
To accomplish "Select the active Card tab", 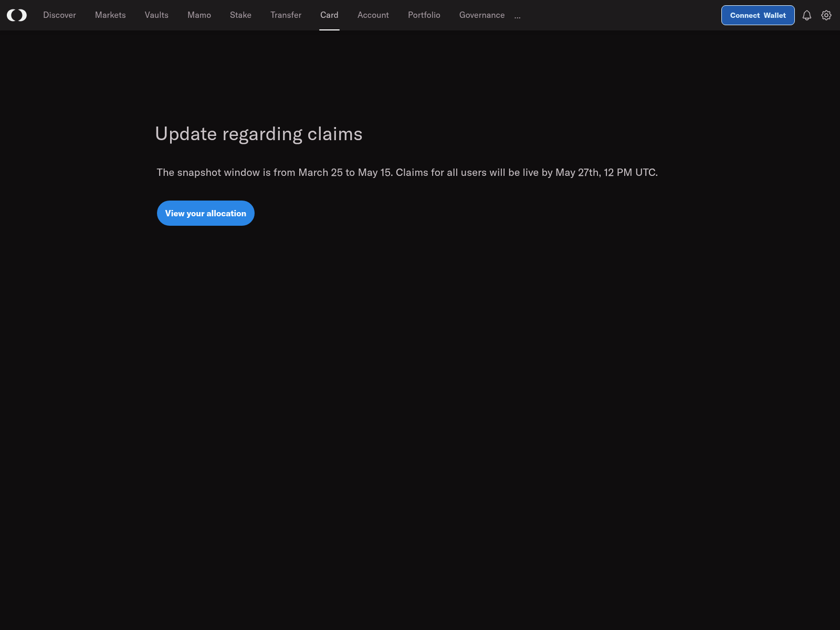I will pyautogui.click(x=329, y=15).
